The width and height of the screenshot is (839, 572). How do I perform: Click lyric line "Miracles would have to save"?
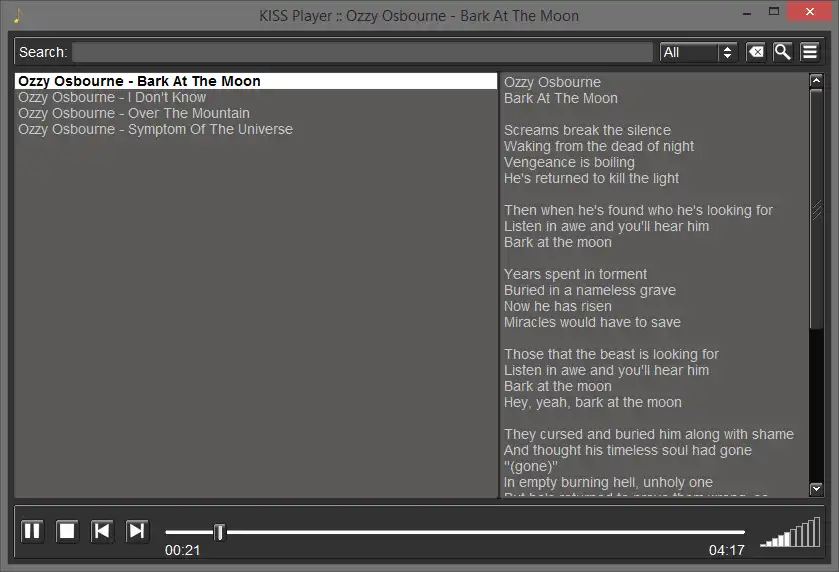point(592,323)
